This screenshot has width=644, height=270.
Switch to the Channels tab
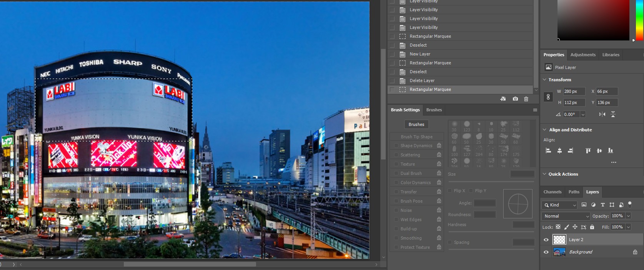point(552,192)
